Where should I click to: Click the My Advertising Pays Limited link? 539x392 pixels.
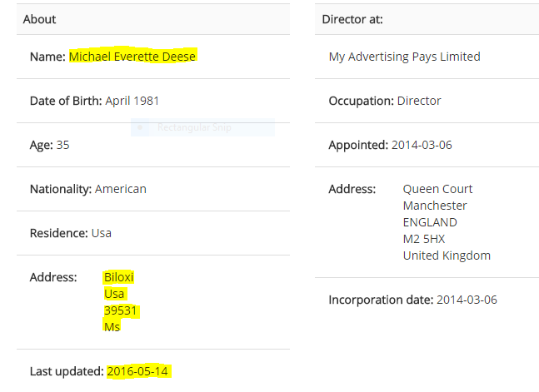tap(404, 57)
